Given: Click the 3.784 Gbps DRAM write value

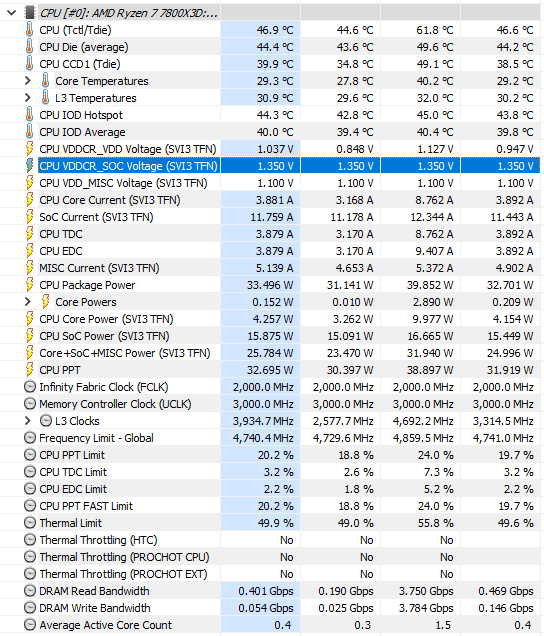Looking at the screenshot, I should click(x=420, y=608).
